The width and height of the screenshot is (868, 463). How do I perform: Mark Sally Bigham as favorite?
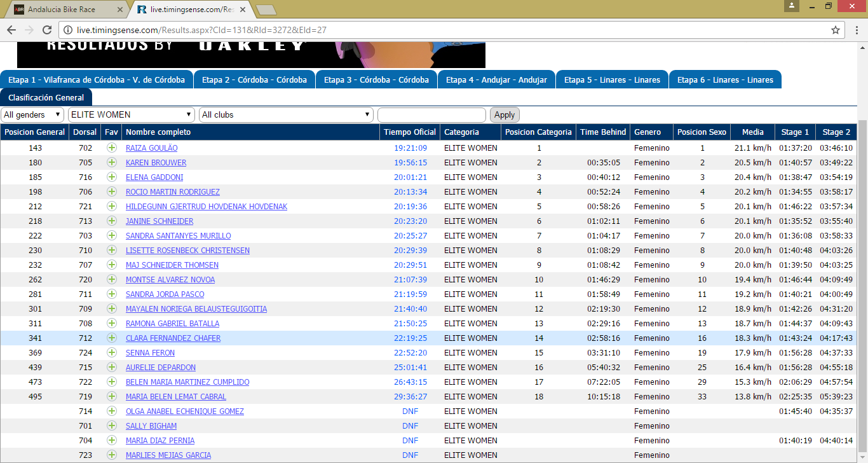coord(112,425)
